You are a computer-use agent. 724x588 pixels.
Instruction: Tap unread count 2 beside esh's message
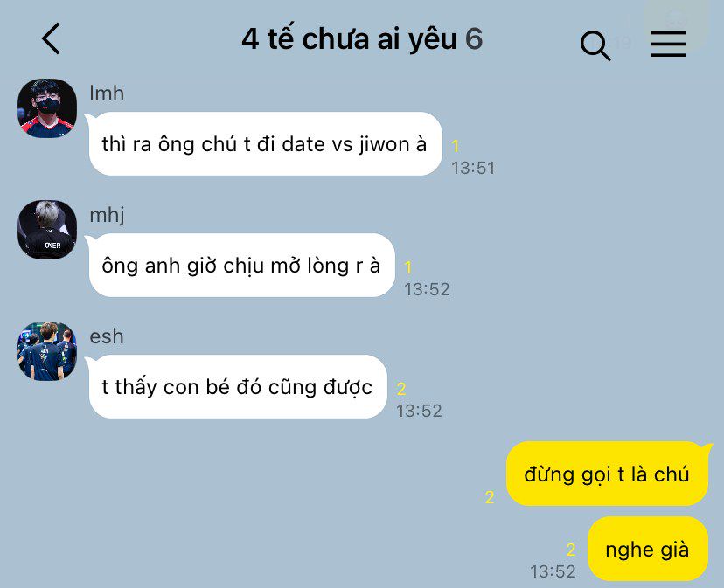401,389
